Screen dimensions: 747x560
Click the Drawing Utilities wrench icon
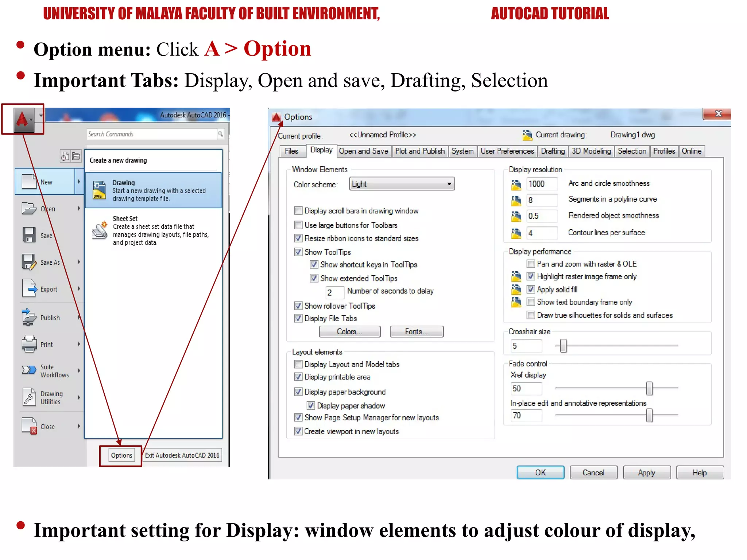click(29, 397)
